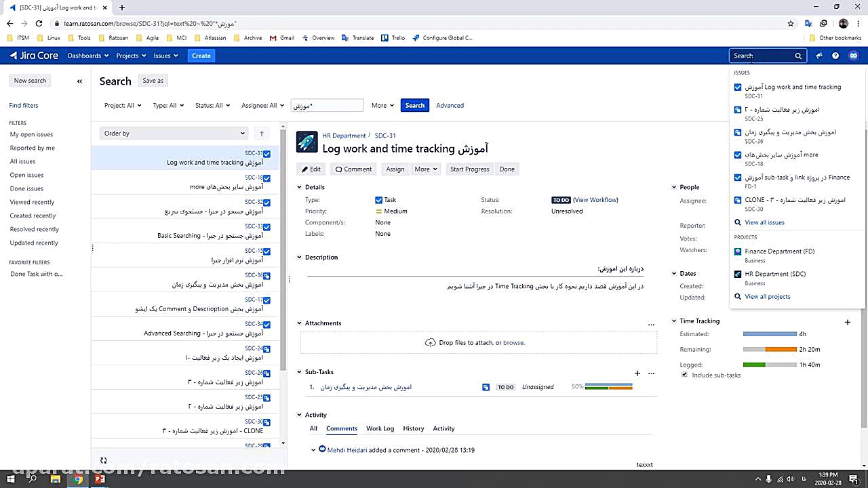Open the user profile avatar menu
The image size is (868, 488).
pyautogui.click(x=854, y=56)
